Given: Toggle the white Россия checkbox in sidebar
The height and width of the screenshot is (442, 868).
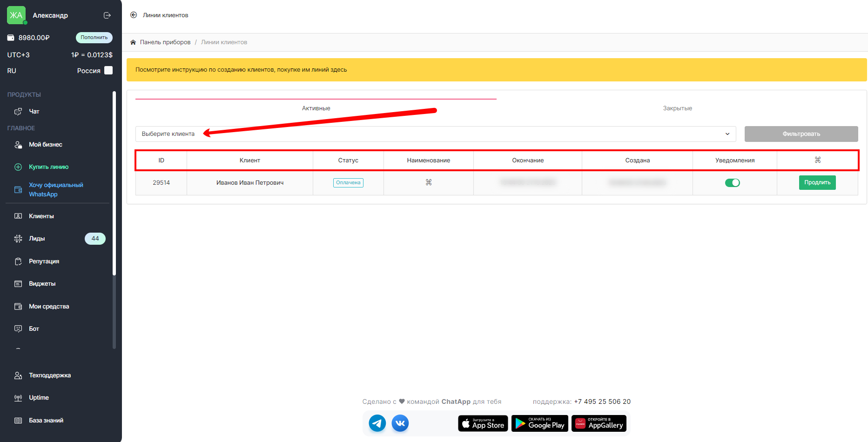Looking at the screenshot, I should [x=108, y=70].
